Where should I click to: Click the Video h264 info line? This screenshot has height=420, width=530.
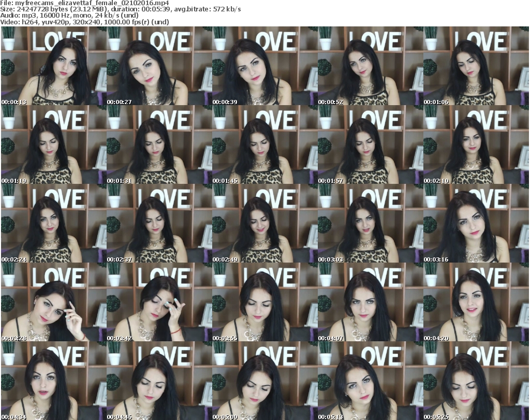pyautogui.click(x=84, y=22)
